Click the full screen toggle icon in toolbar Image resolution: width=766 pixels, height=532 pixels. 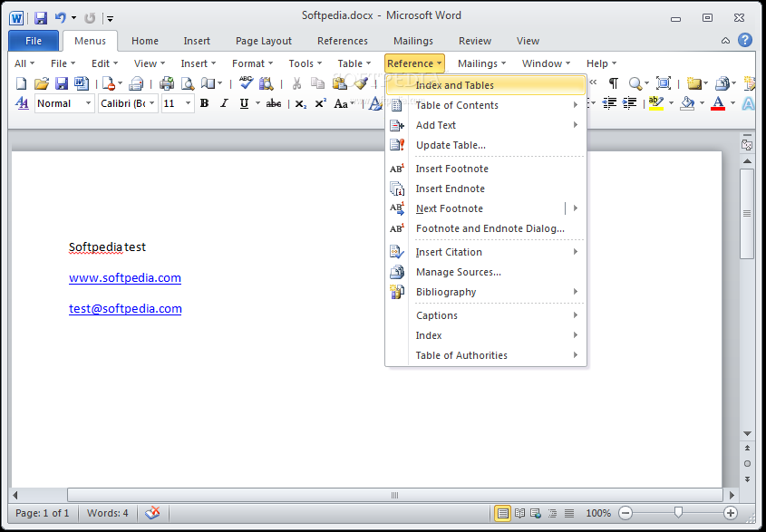(664, 83)
